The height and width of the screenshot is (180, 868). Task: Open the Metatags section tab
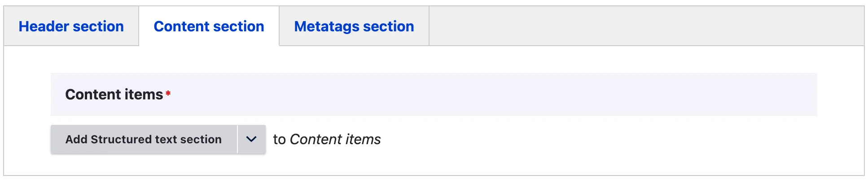click(x=354, y=26)
